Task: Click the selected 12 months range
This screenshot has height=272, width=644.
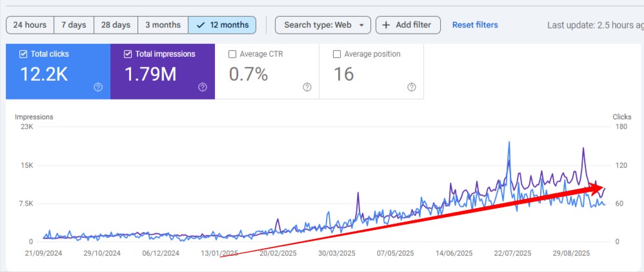Action: click(222, 25)
